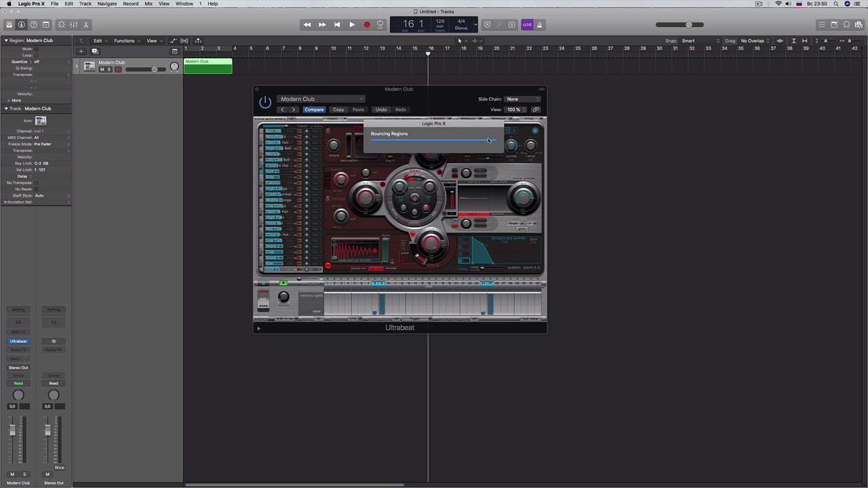Screen dimensions: 868x488
Task: Open the Track menu
Action: [x=85, y=4]
